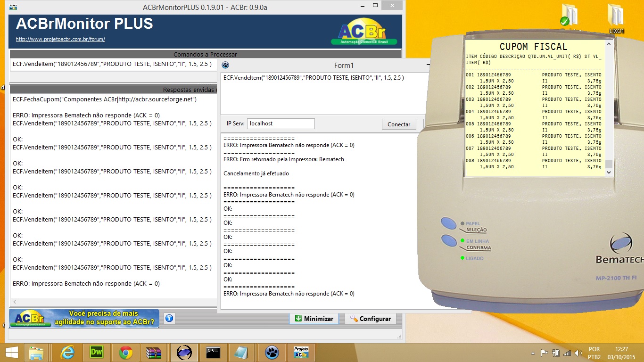This screenshot has height=362, width=644.
Task: Open Dreamweaver from the taskbar
Action: [x=96, y=353]
